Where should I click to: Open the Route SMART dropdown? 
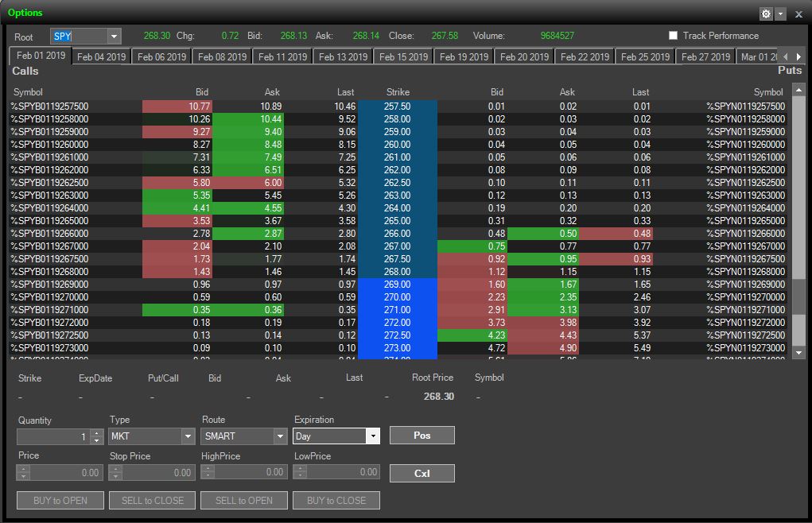[280, 436]
